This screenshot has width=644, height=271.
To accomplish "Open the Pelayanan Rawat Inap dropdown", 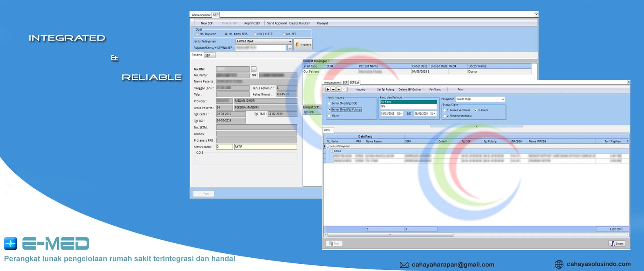I will pos(503,99).
